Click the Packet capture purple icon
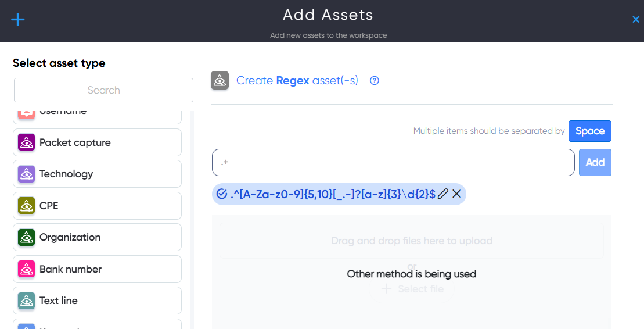Image resolution: width=644 pixels, height=329 pixels. coord(26,142)
